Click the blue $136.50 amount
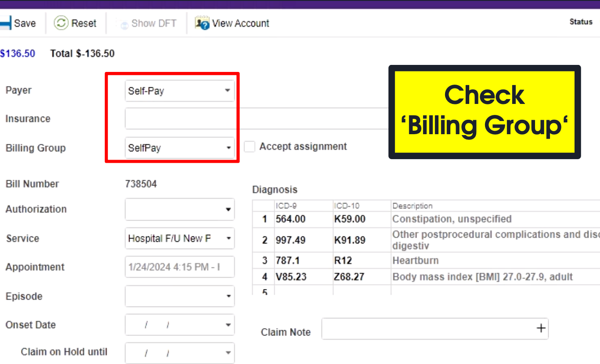The height and width of the screenshot is (364, 600). [x=18, y=54]
